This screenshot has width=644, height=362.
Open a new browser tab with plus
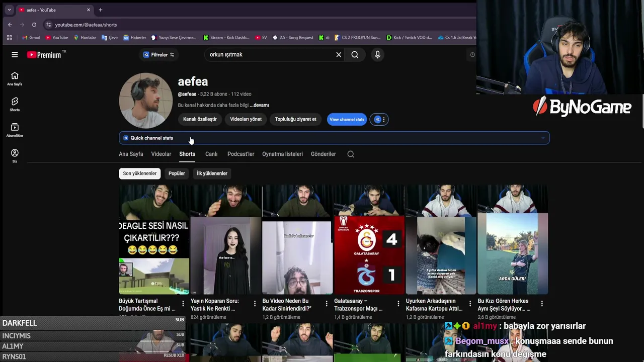(100, 10)
